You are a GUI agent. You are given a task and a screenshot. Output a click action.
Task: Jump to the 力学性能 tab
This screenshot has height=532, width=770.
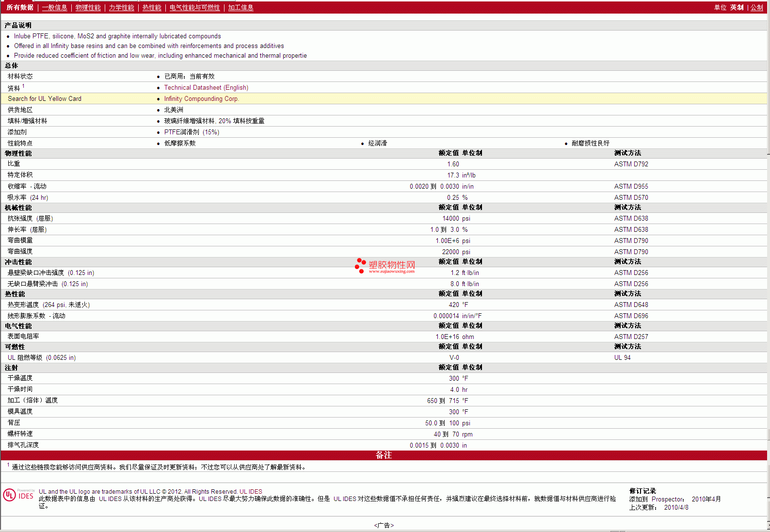(121, 8)
